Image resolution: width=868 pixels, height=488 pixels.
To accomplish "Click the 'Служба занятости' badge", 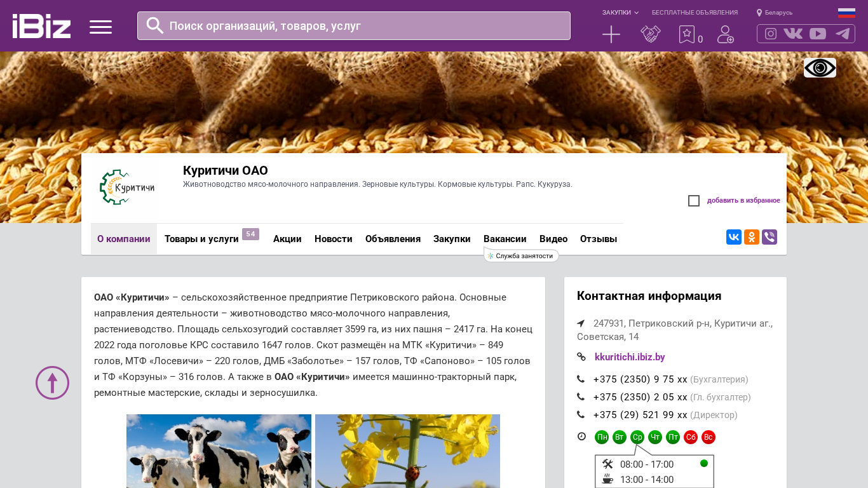I will tap(522, 255).
